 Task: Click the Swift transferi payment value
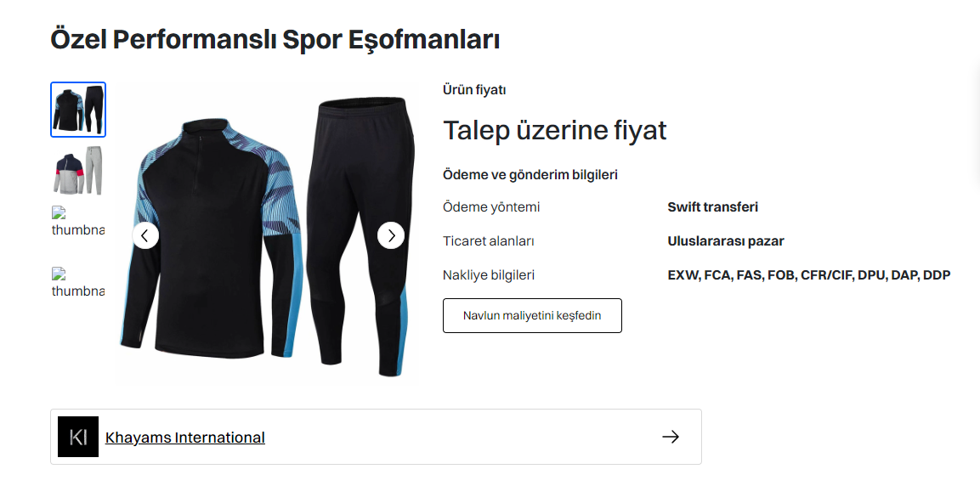(712, 206)
